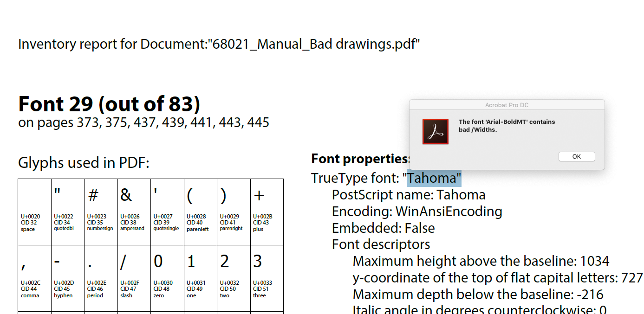Click the parenleft glyph cell CID 40
The image size is (644, 314).
coord(201,212)
